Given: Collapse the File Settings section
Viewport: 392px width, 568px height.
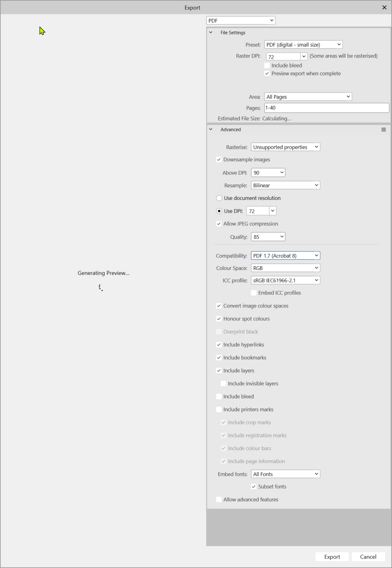Looking at the screenshot, I should click(x=211, y=33).
